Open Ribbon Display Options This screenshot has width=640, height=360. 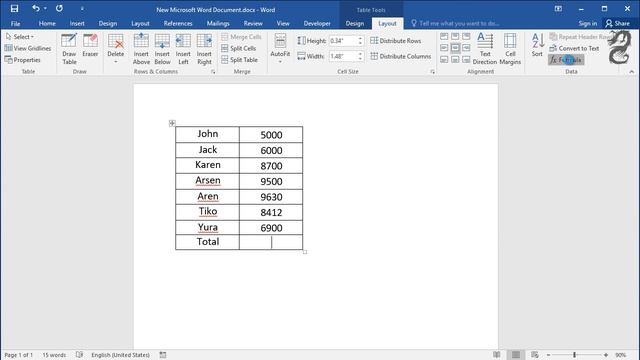pos(558,9)
